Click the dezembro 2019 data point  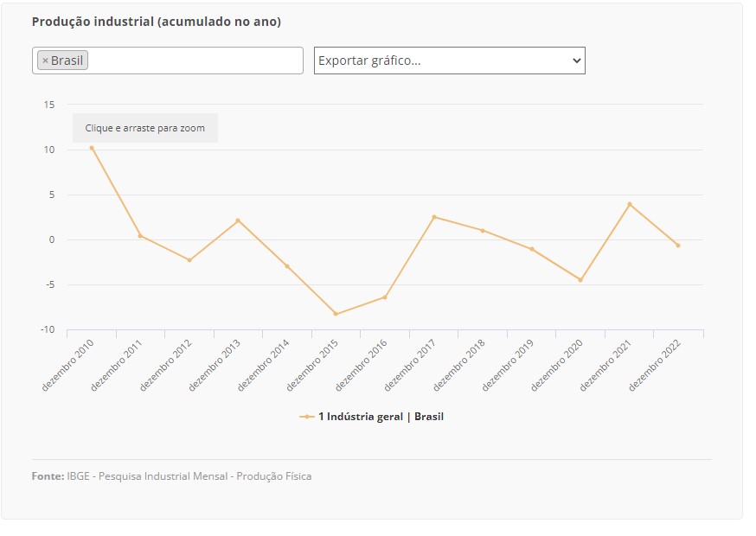click(532, 249)
